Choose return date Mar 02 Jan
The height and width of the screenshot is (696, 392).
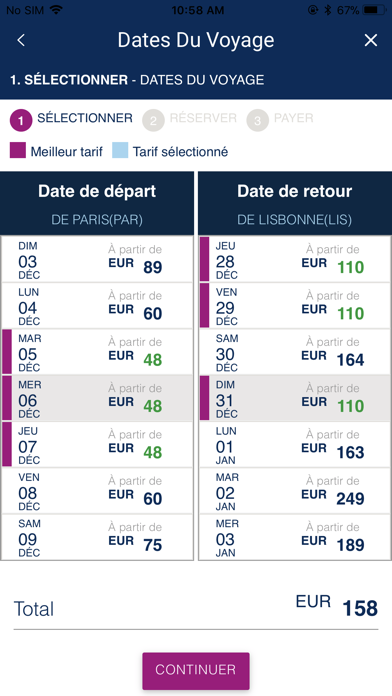[x=295, y=490]
